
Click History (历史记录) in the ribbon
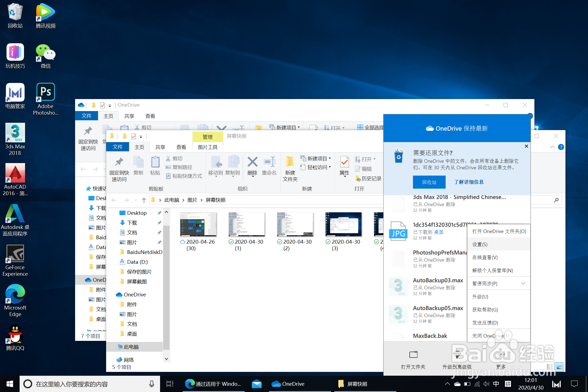(x=368, y=179)
